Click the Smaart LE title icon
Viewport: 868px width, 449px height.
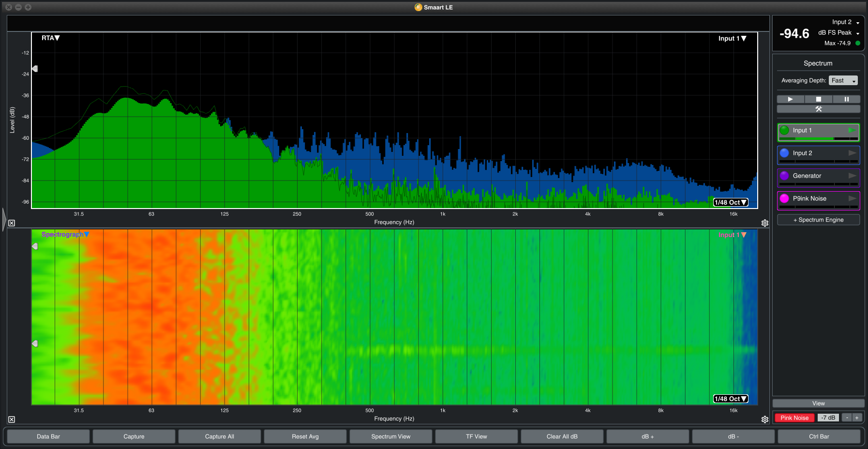[x=419, y=7]
